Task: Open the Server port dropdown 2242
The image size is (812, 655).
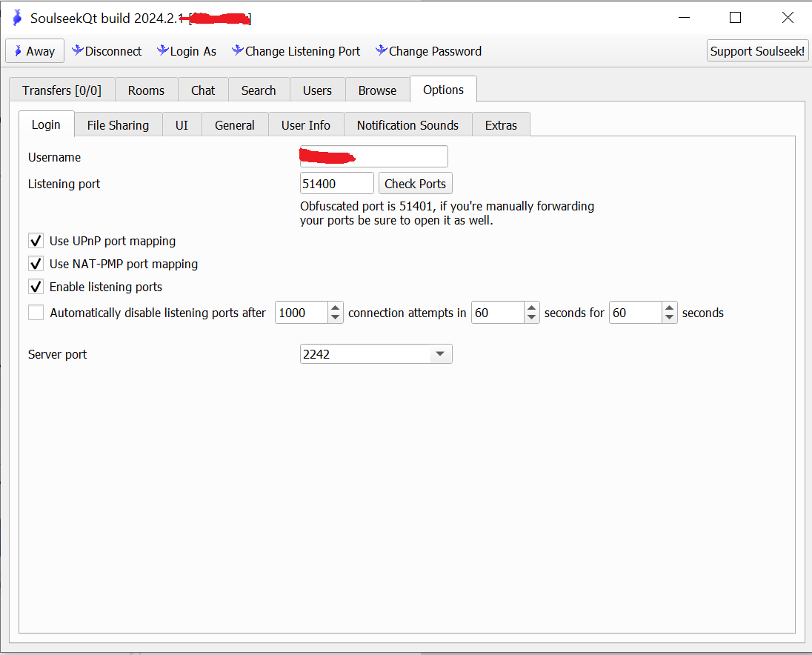Action: point(376,353)
